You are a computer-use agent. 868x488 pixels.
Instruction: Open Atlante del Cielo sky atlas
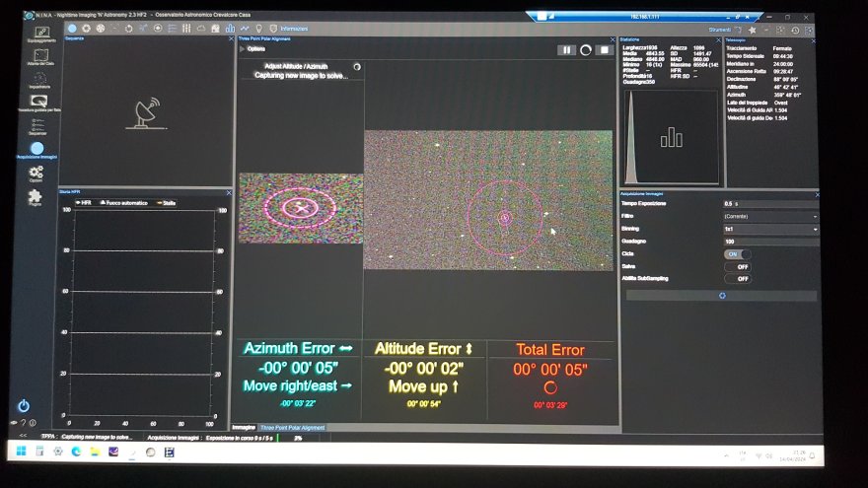40,56
